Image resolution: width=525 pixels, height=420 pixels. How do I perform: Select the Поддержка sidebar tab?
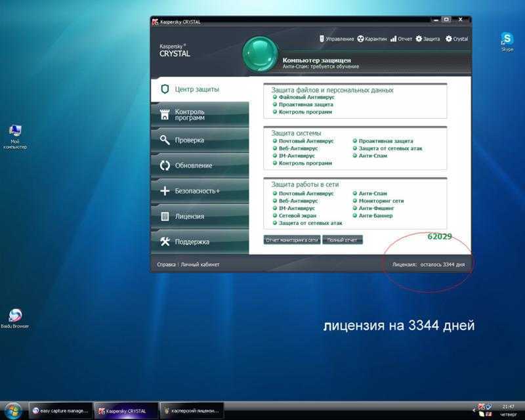coord(200,241)
